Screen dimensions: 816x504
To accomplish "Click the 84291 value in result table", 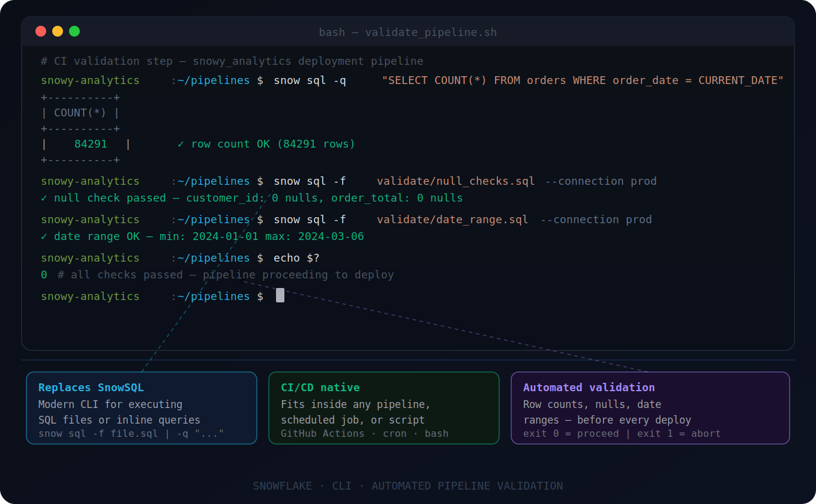I will point(91,144).
